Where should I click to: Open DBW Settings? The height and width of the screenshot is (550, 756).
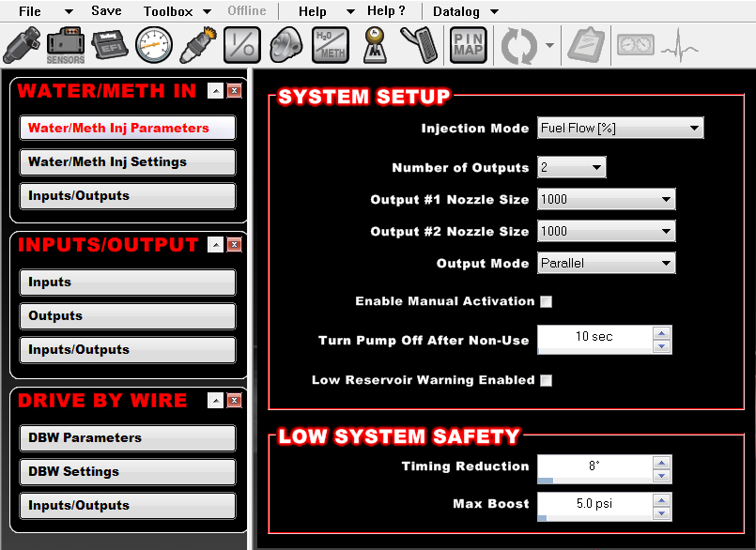(x=128, y=471)
